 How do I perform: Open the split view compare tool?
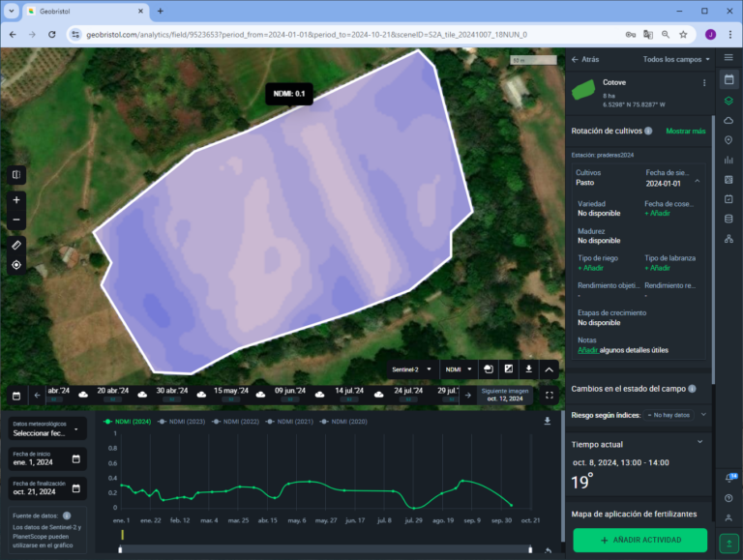[16, 175]
